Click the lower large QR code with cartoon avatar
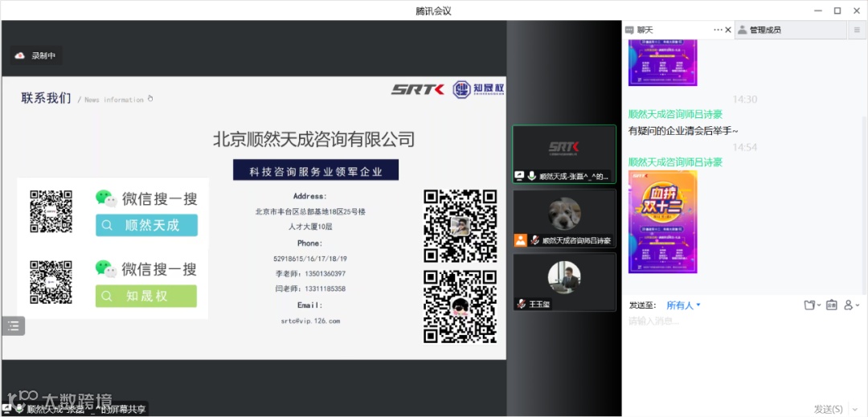868x417 pixels. pyautogui.click(x=460, y=306)
